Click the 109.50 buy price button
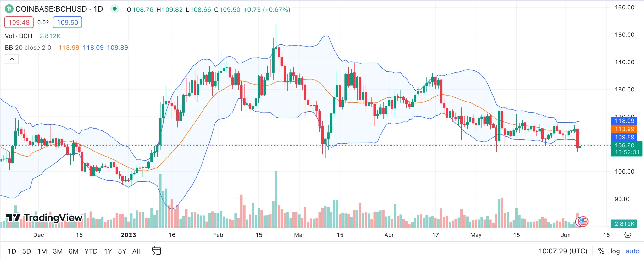 pos(67,22)
